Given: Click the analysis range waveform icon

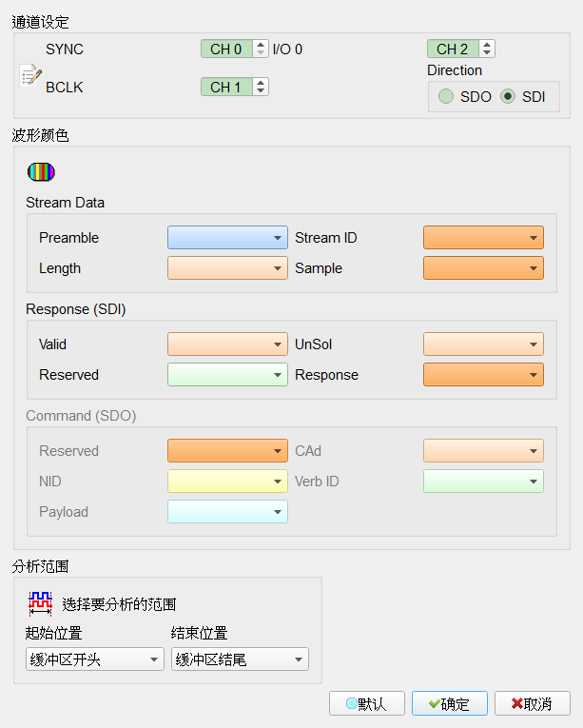Looking at the screenshot, I should point(40,603).
